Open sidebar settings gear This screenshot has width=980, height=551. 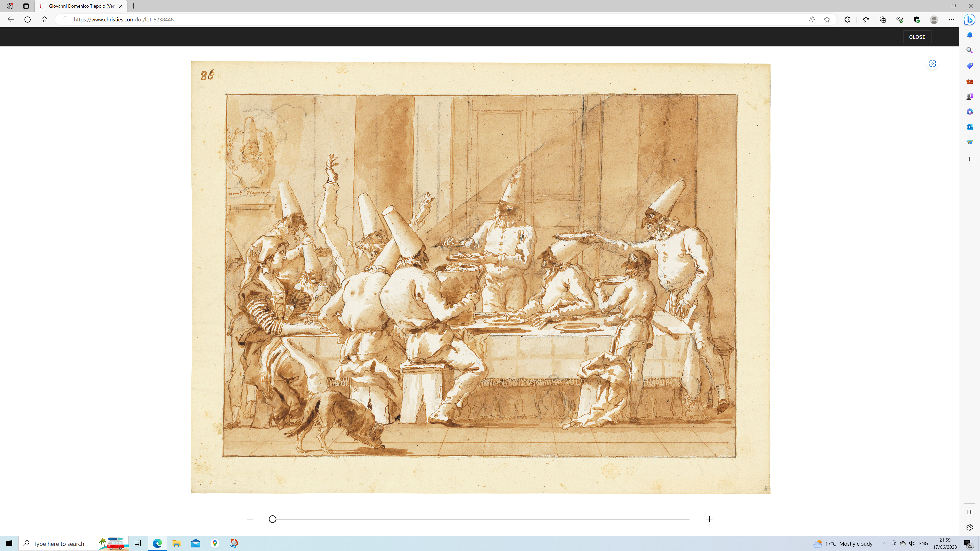coord(969,527)
